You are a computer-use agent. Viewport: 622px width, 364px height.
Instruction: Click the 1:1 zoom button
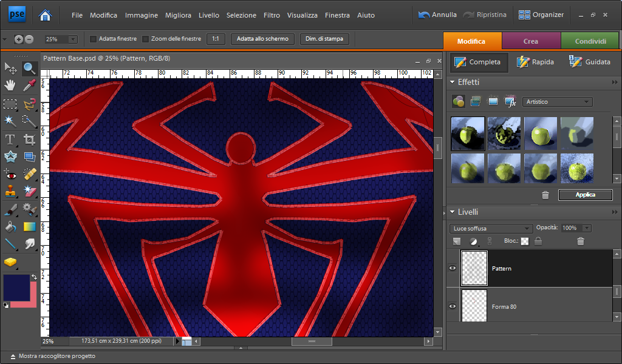216,39
